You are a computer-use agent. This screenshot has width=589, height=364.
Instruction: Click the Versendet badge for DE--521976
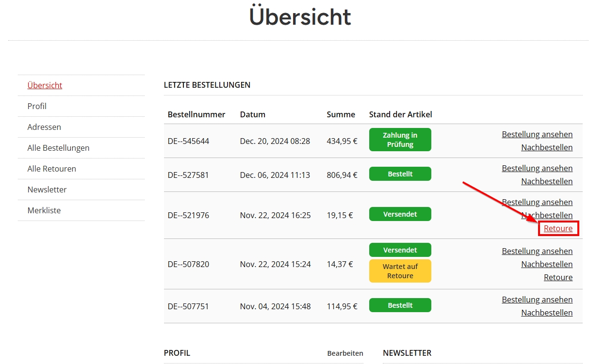tap(400, 214)
